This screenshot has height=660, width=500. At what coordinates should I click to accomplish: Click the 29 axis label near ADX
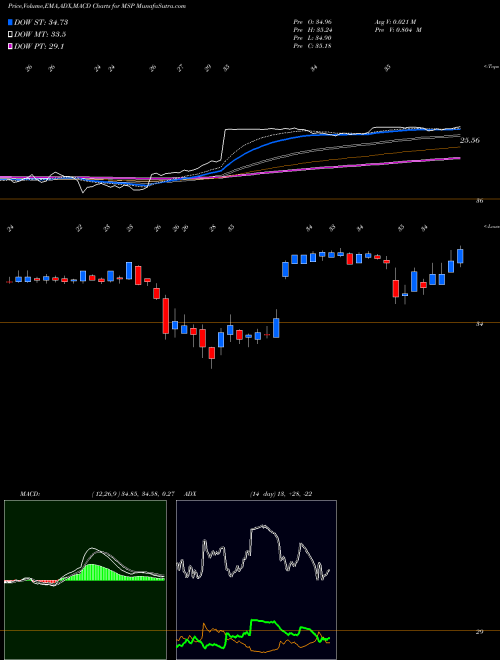coord(479,632)
